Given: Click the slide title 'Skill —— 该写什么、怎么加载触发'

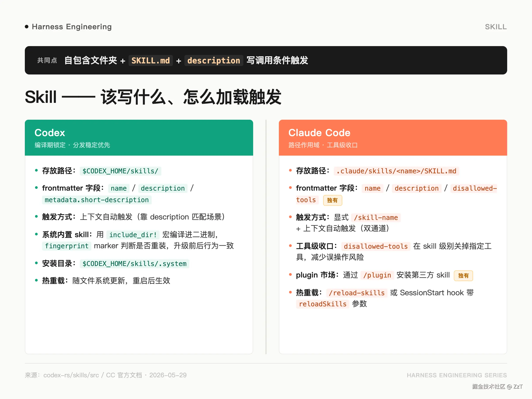Looking at the screenshot, I should (153, 97).
